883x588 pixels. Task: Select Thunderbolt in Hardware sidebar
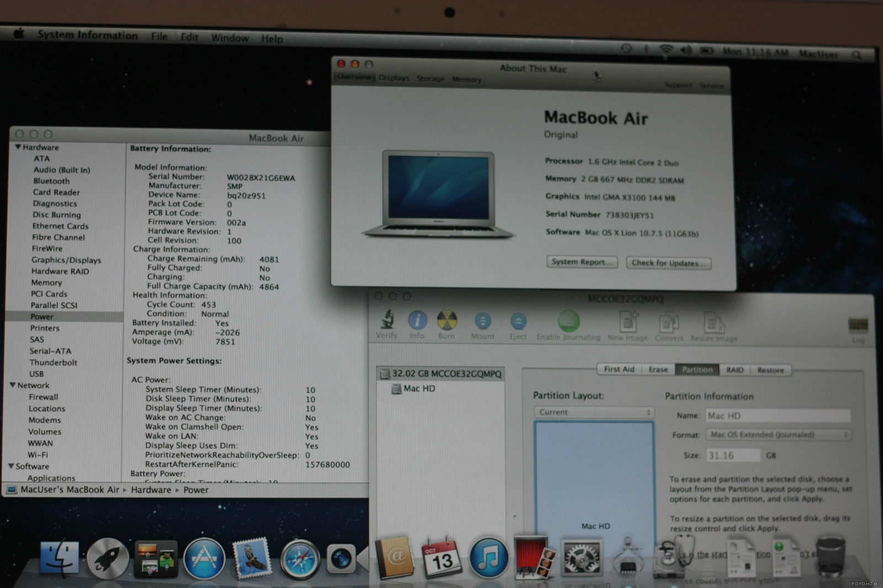[54, 362]
